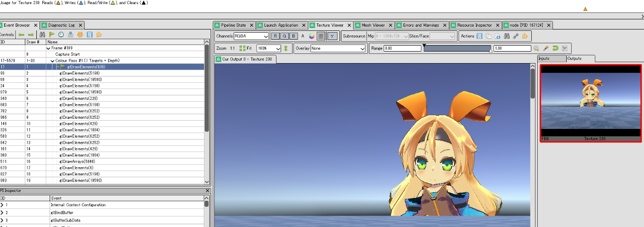Close the Event Browser tab
Screen dimensions: 644x227
35,25
